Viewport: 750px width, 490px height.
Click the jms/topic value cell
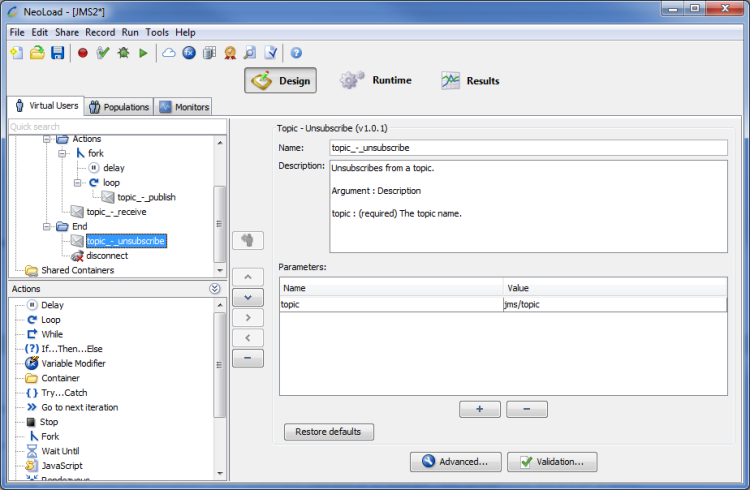[615, 304]
